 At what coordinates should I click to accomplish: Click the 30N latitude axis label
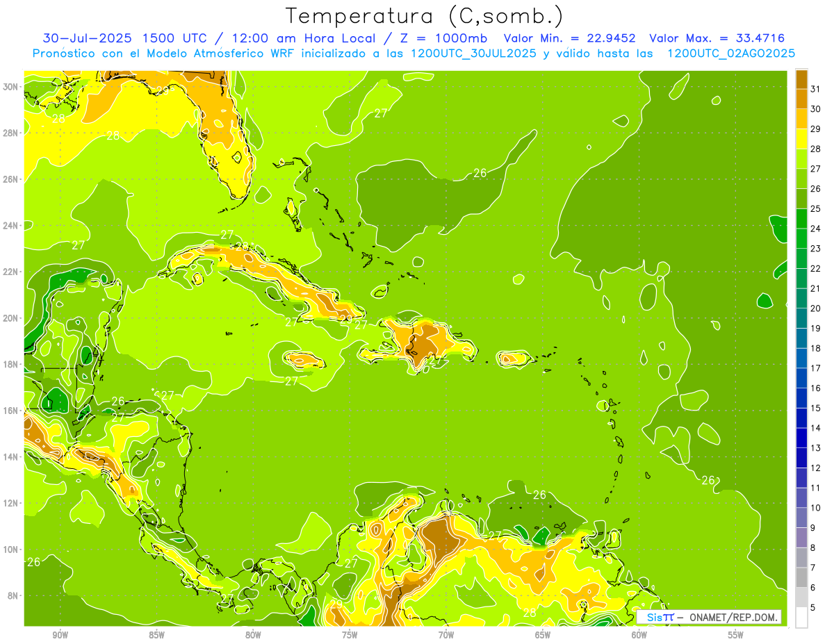(11, 87)
